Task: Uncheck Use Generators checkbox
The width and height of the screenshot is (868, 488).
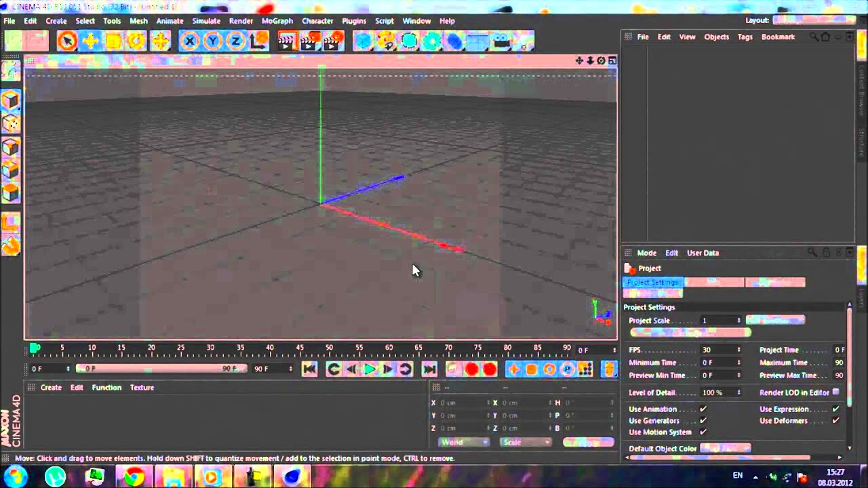Action: click(x=703, y=420)
